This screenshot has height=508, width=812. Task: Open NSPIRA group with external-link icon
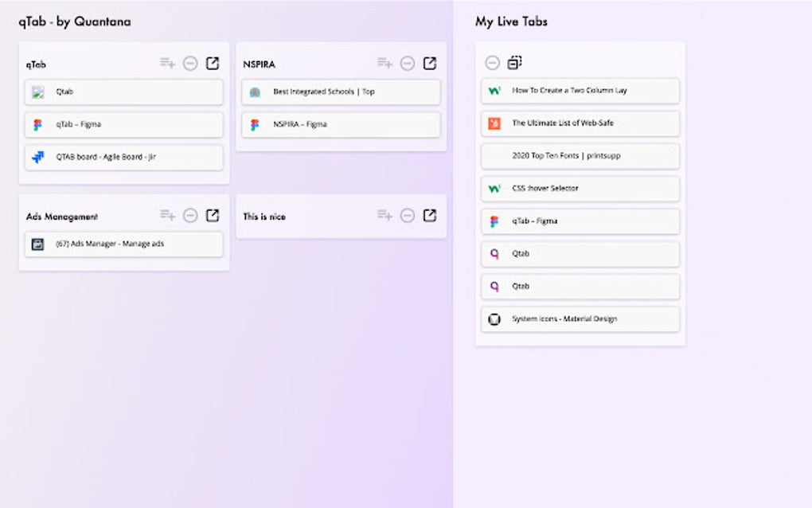click(430, 63)
